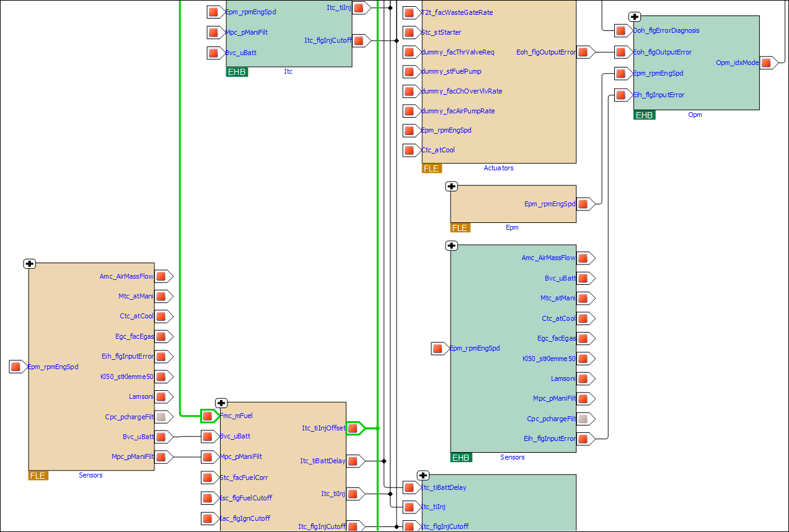Screen dimensions: 789x532
Task: Click the Opm_idxMode output port on Opm block
Action: coord(766,62)
